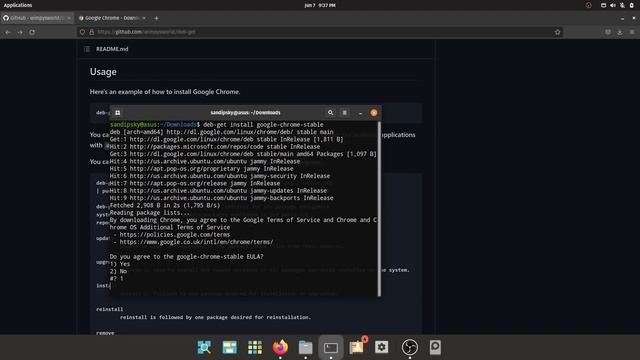Minimize the terminal window
This screenshot has height=360, width=640.
pos(360,113)
